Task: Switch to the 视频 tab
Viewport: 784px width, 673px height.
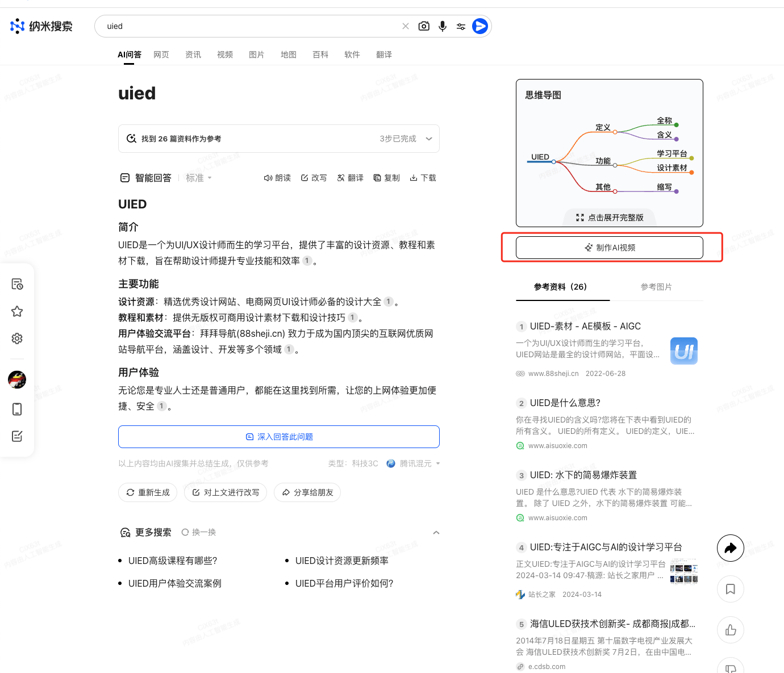Action: (x=225, y=55)
